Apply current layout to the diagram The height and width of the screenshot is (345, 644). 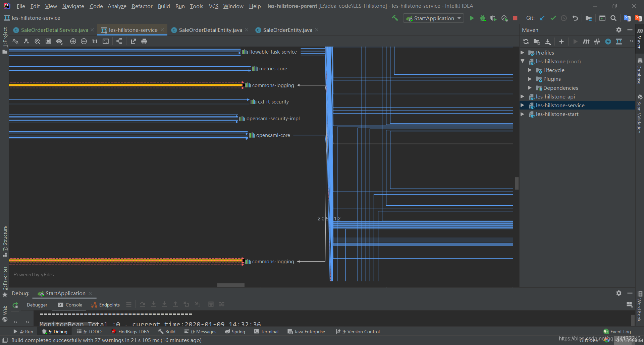tap(119, 41)
